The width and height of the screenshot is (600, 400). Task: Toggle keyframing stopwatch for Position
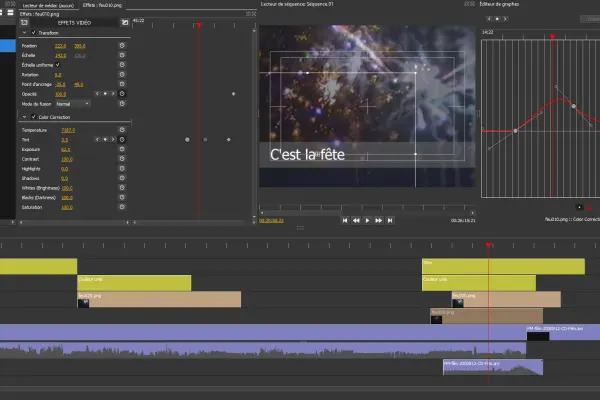point(122,46)
